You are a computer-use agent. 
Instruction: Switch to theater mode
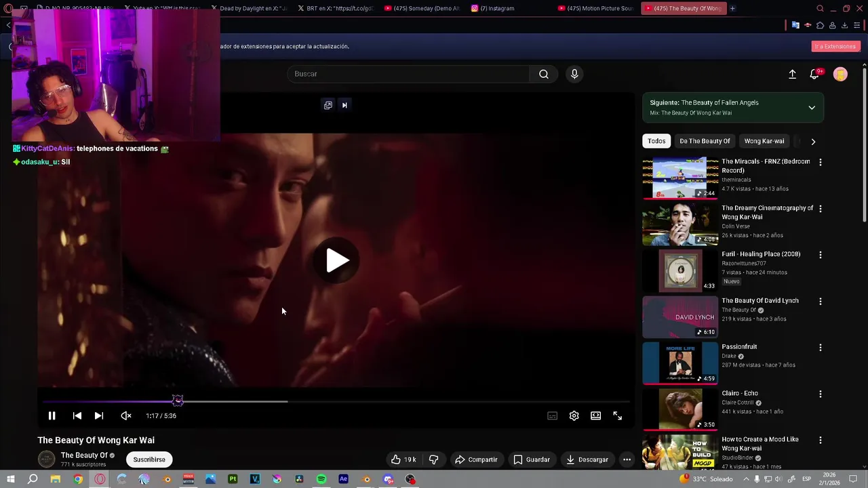click(x=595, y=415)
